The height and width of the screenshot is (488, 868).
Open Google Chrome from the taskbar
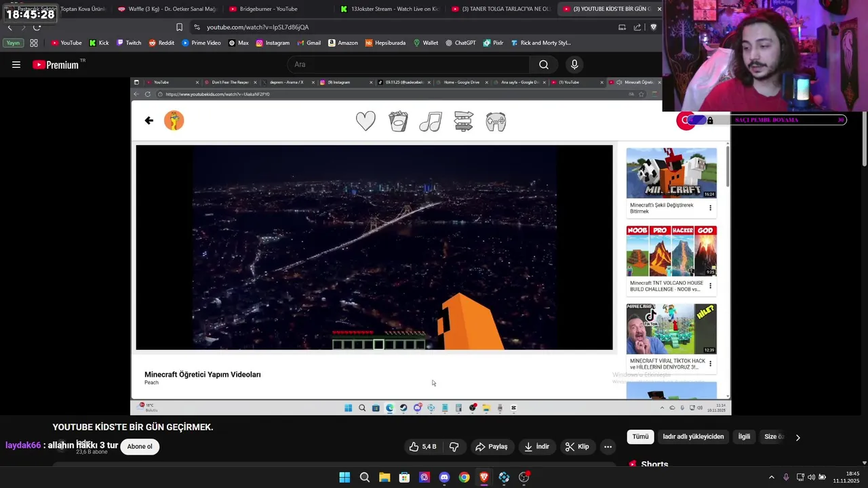coord(464,477)
